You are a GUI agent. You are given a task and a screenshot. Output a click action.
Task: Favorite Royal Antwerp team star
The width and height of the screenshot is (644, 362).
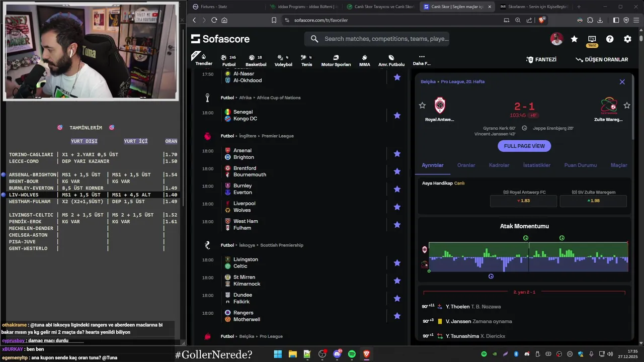tap(422, 106)
